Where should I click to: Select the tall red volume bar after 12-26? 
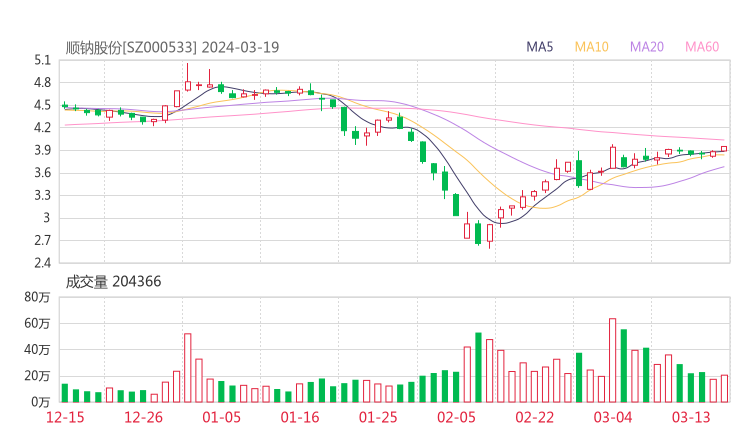tap(188, 368)
